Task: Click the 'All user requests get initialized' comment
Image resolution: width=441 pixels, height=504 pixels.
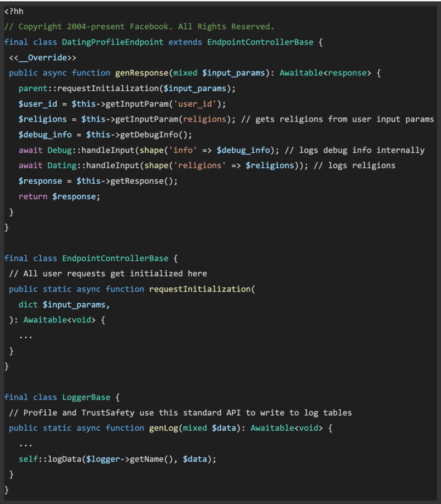Action: point(108,273)
